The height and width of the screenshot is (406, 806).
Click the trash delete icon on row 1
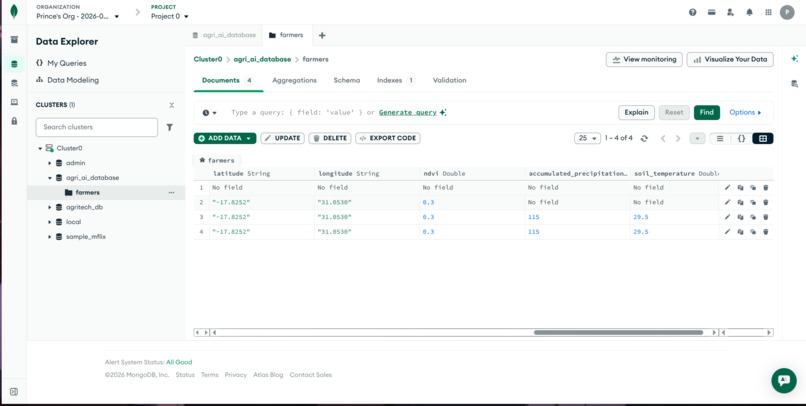point(765,188)
